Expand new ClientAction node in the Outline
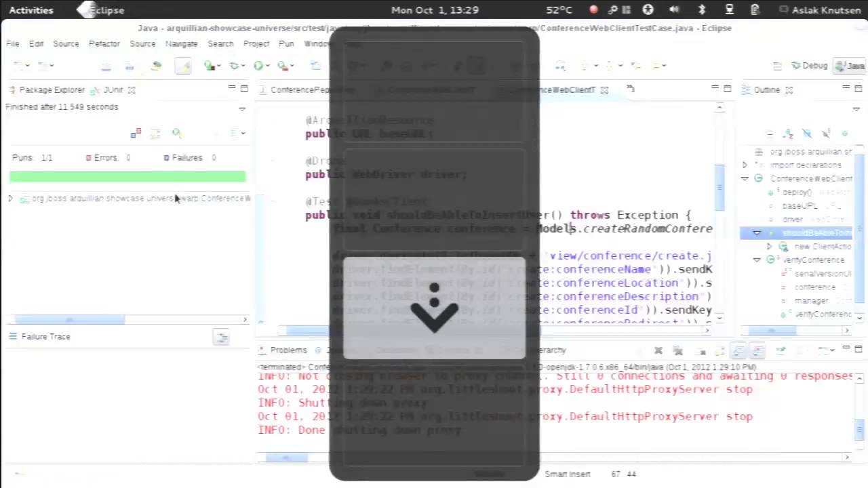 coord(770,247)
